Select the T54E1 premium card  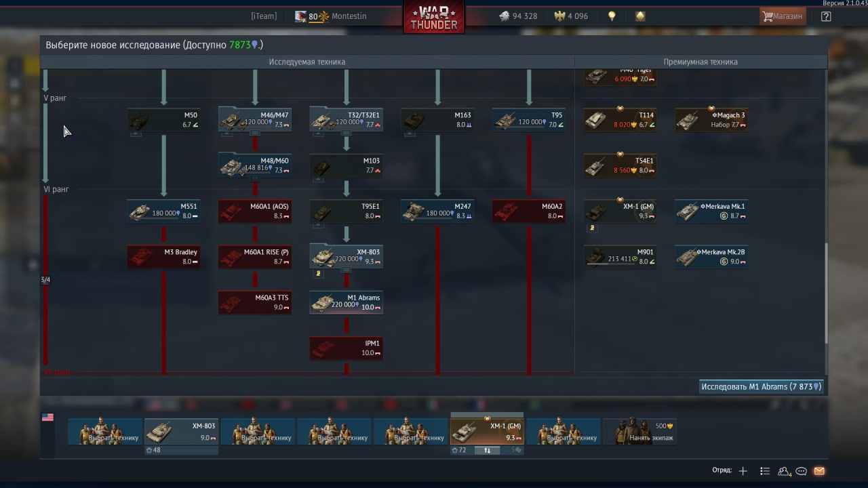pyautogui.click(x=620, y=165)
